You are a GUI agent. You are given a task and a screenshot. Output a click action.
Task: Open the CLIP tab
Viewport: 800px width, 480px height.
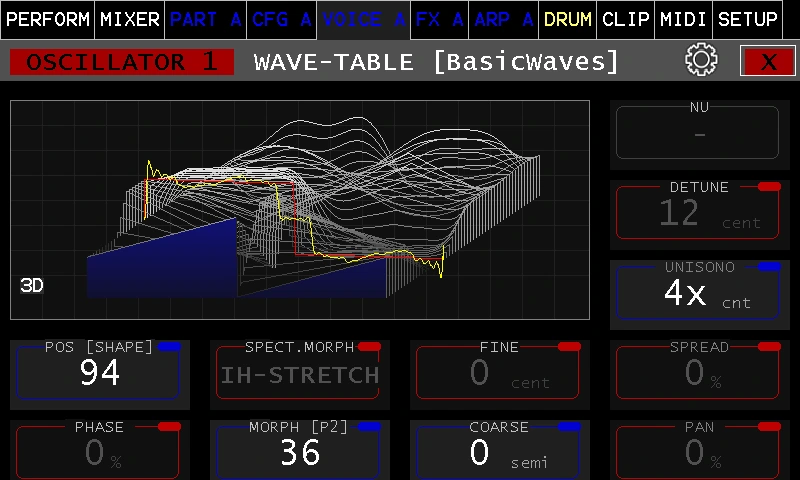point(626,19)
